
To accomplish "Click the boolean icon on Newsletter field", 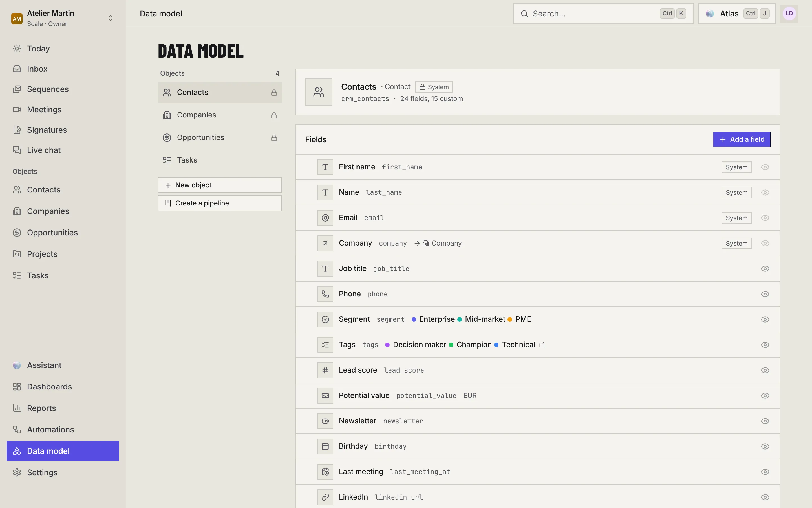I will [325, 421].
